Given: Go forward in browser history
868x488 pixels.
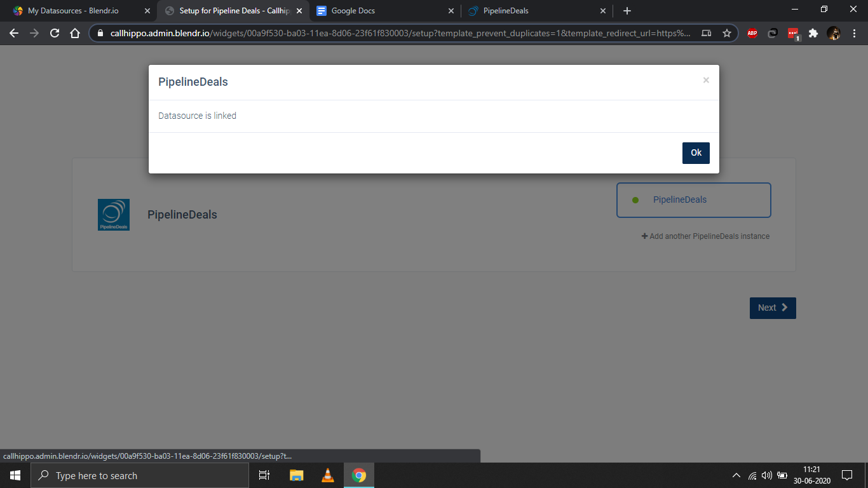Looking at the screenshot, I should (34, 33).
